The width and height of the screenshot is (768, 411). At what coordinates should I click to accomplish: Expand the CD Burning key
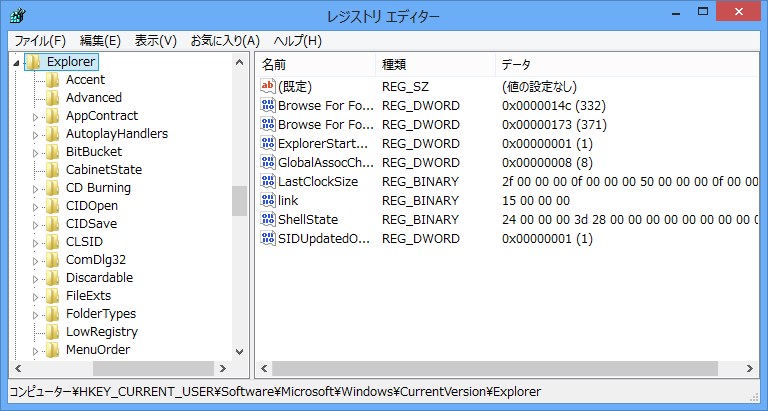[35, 189]
